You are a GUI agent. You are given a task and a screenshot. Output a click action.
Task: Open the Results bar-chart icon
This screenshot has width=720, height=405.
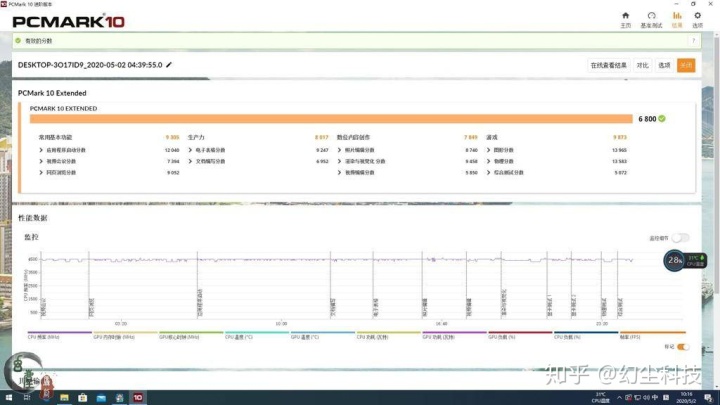tap(677, 16)
